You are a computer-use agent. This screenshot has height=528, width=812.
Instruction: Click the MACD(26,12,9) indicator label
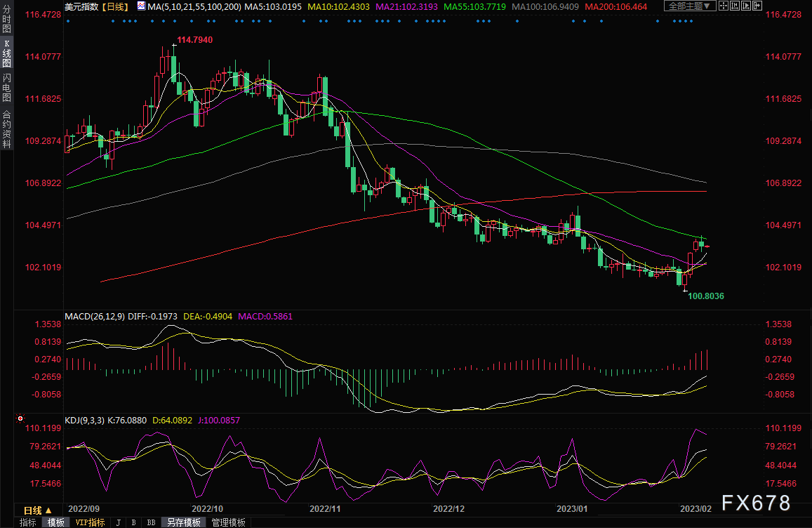pos(95,316)
